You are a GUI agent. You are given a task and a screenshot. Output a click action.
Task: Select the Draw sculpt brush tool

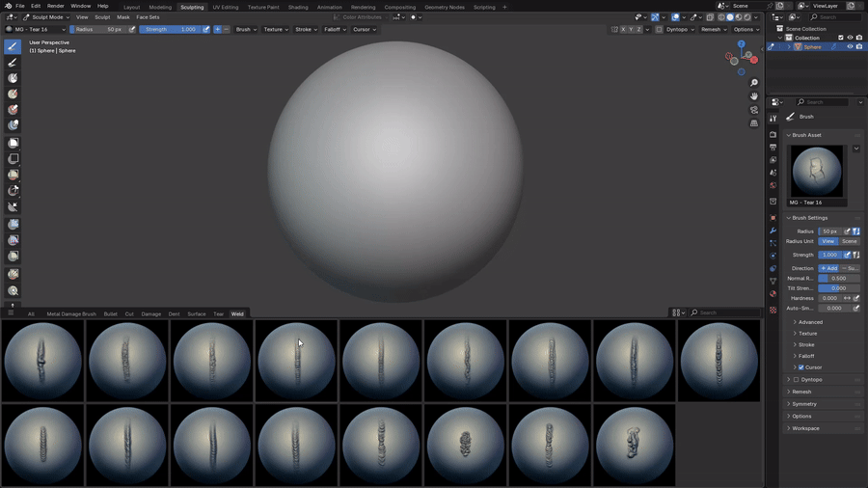click(x=13, y=46)
